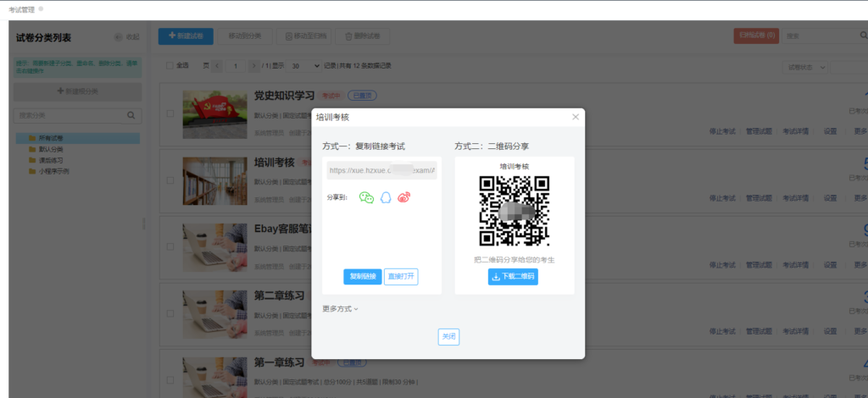Viewport: 868px width, 398px height.
Task: Select the 课后练习 folder in the tree
Action: (50, 160)
